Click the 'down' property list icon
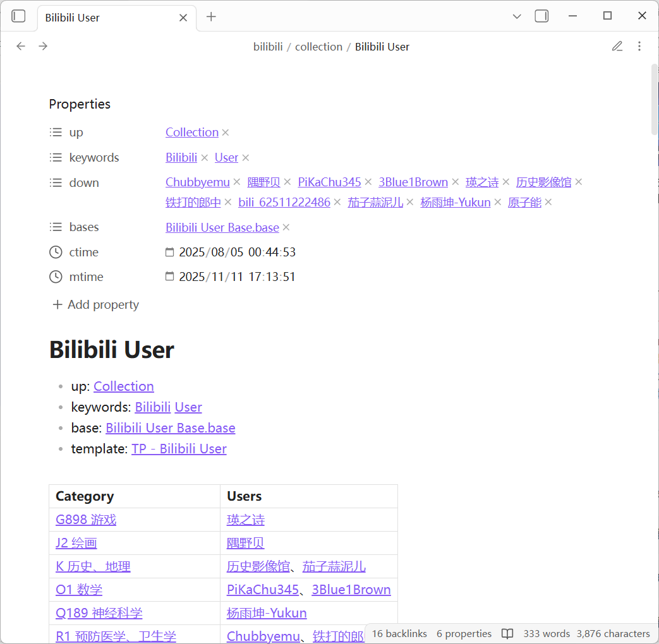659x644 pixels. [56, 182]
